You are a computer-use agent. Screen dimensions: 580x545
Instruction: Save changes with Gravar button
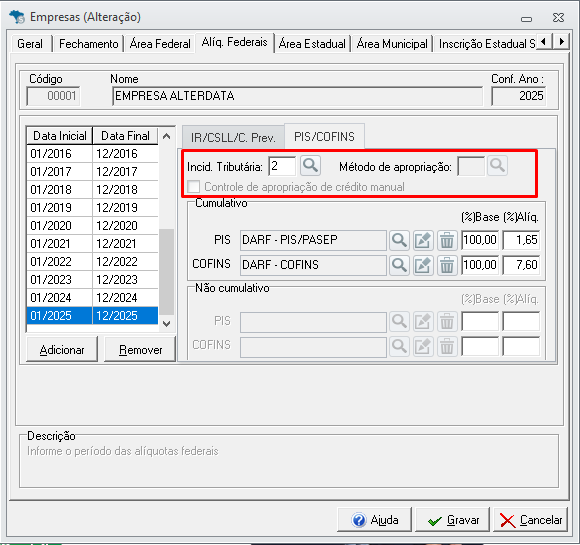453,520
